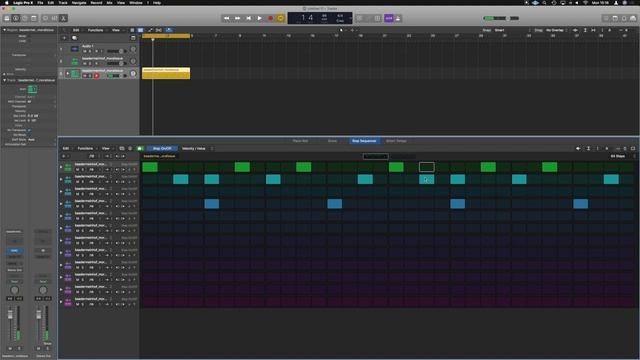
Task: Click the red Record transport button
Action: [270, 18]
